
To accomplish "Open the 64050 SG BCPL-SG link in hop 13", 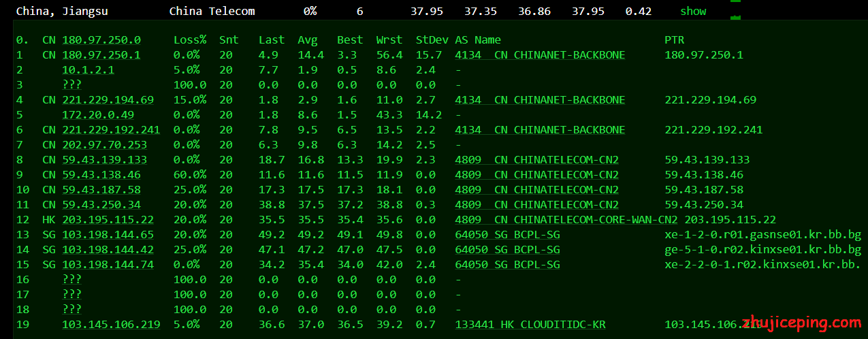I will pos(507,235).
